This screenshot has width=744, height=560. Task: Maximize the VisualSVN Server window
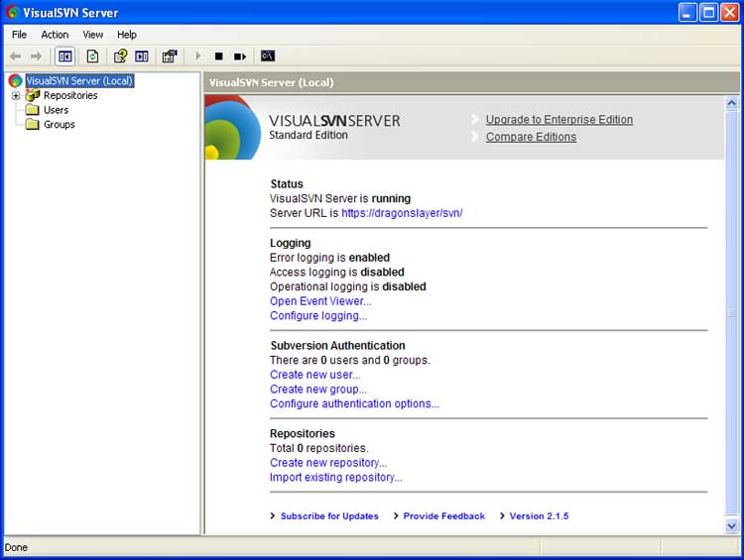click(x=709, y=13)
